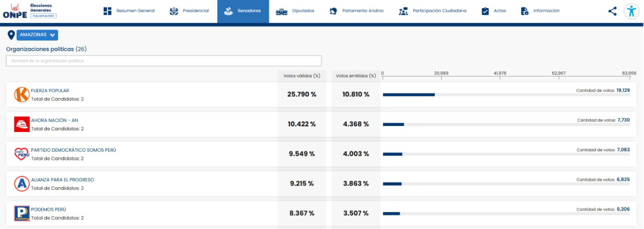Image resolution: width=644 pixels, height=229 pixels.
Task: Click the Diputados building icon
Action: [x=281, y=11]
